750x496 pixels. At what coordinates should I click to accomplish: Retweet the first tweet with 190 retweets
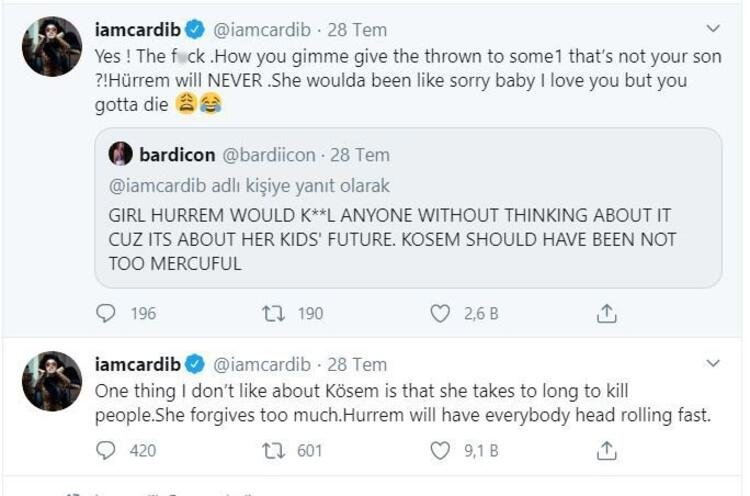(273, 314)
